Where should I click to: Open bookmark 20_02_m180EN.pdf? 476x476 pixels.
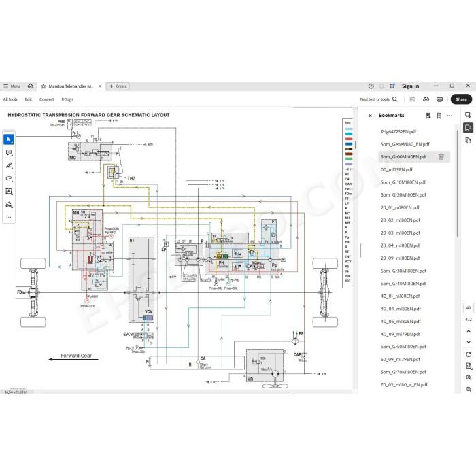(400, 220)
